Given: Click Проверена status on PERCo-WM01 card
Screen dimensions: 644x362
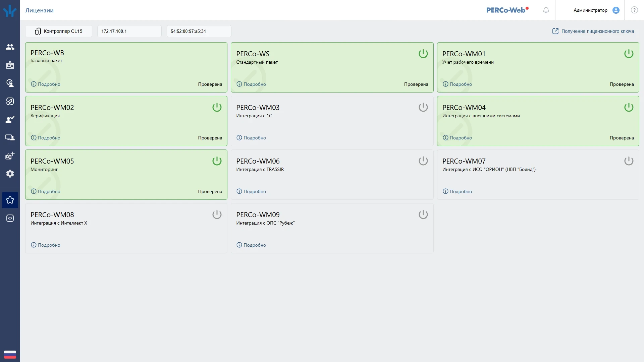Looking at the screenshot, I should click(x=622, y=84).
